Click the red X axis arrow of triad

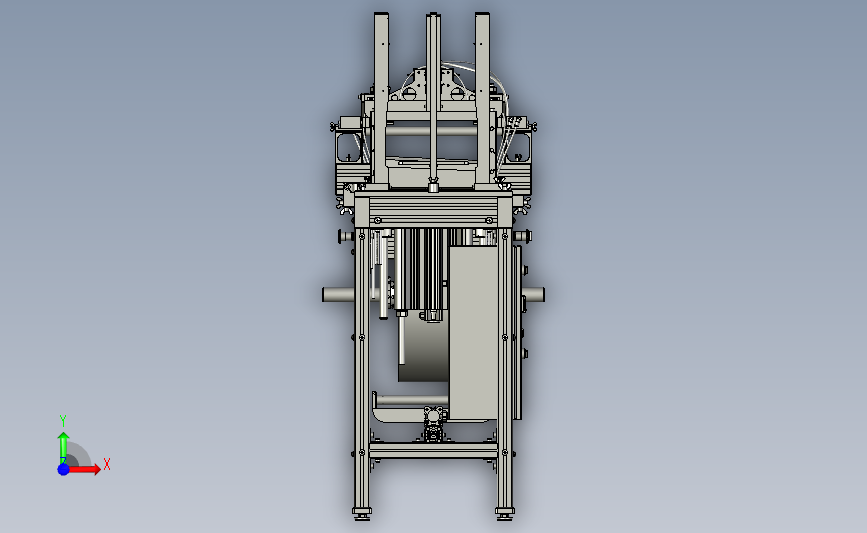pyautogui.click(x=84, y=469)
